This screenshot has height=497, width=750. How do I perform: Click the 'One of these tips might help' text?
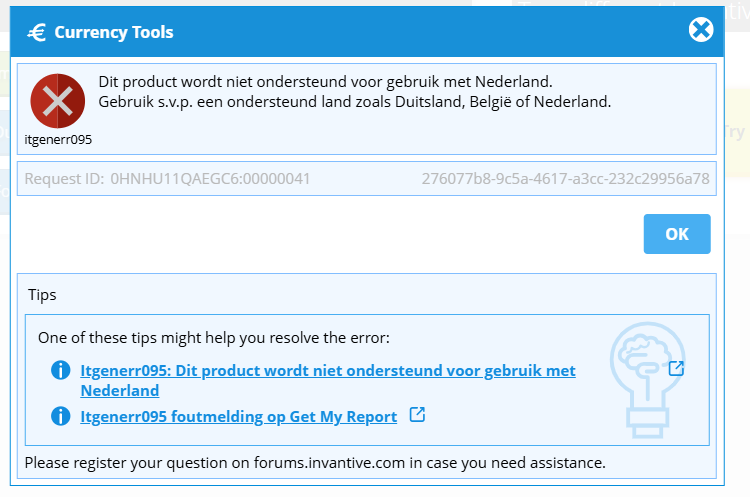click(214, 338)
